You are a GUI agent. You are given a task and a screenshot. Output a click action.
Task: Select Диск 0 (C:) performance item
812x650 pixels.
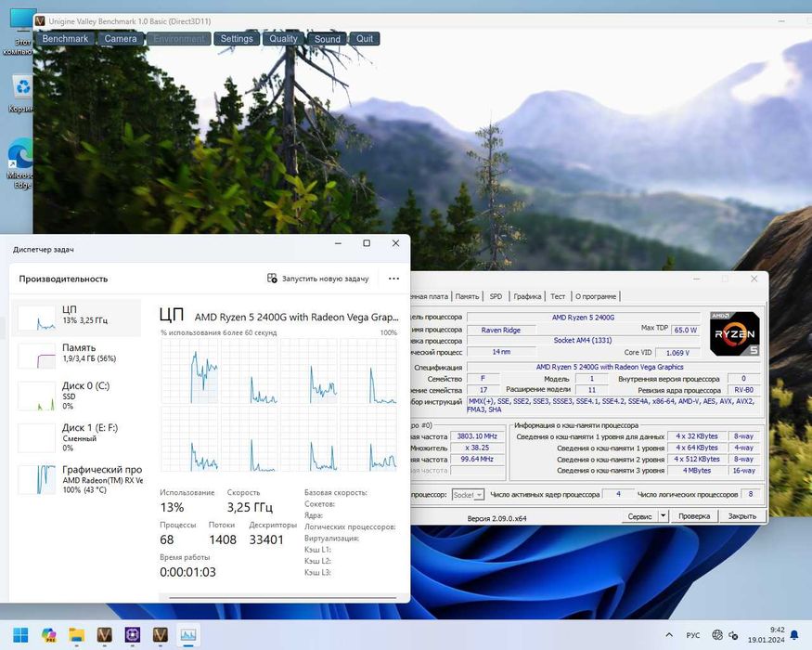click(x=76, y=396)
